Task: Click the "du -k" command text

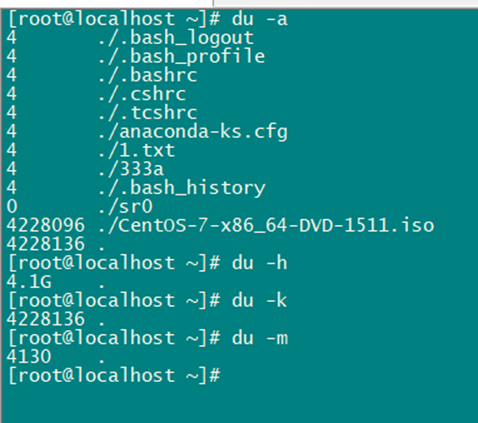Action: (259, 301)
